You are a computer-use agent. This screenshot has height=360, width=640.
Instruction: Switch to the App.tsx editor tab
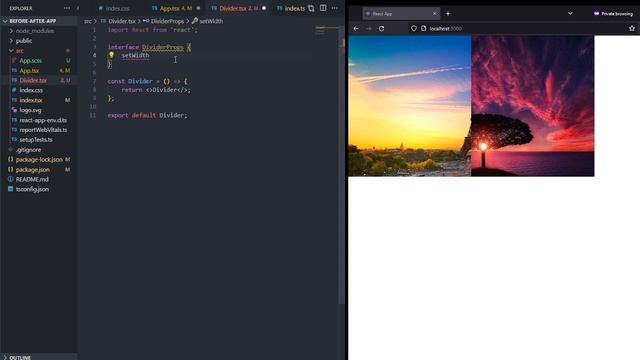point(176,8)
